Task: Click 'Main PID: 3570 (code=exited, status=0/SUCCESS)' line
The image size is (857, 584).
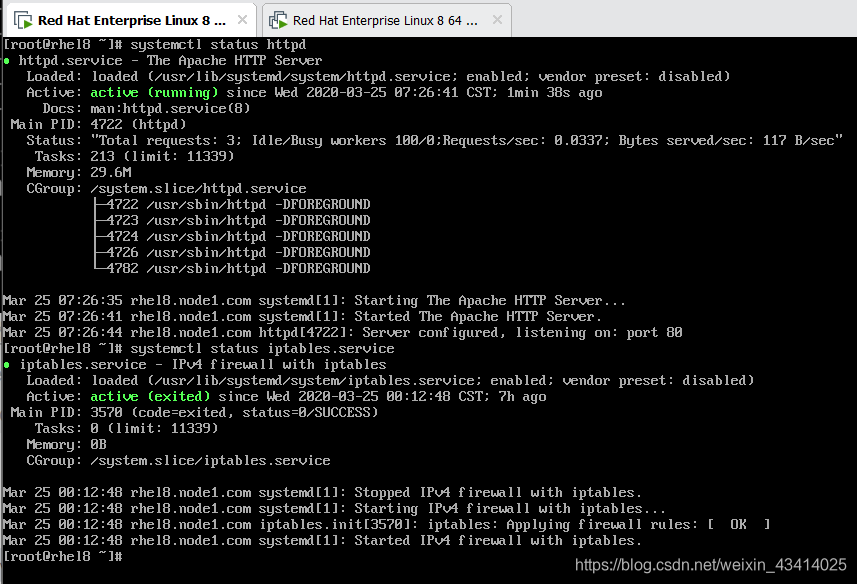Action: (194, 412)
